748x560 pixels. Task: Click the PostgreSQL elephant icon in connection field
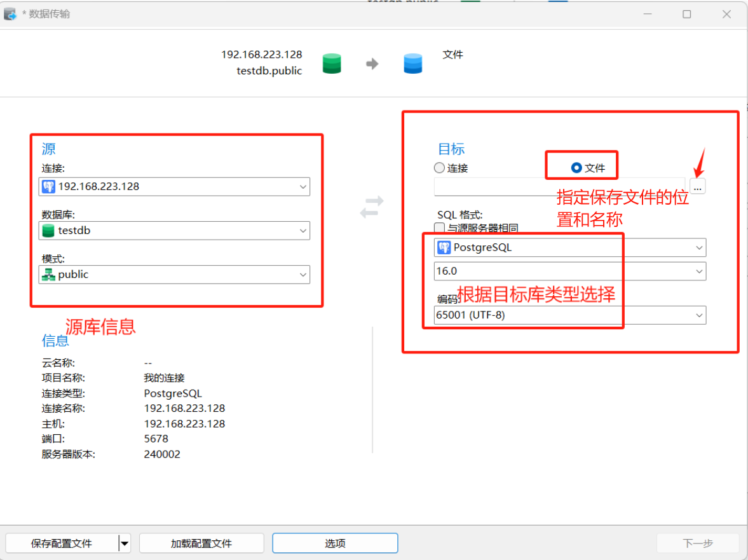48,187
